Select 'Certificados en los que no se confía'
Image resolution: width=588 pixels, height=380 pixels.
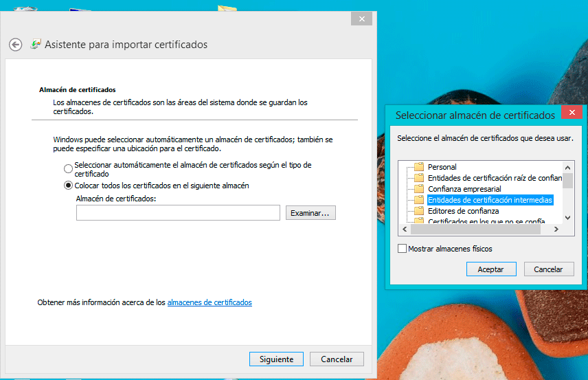click(486, 221)
